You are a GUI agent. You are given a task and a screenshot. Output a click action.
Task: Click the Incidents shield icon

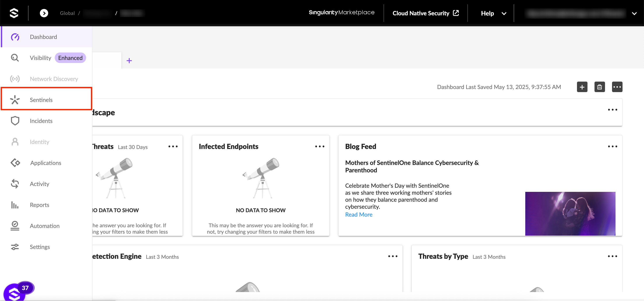[15, 121]
